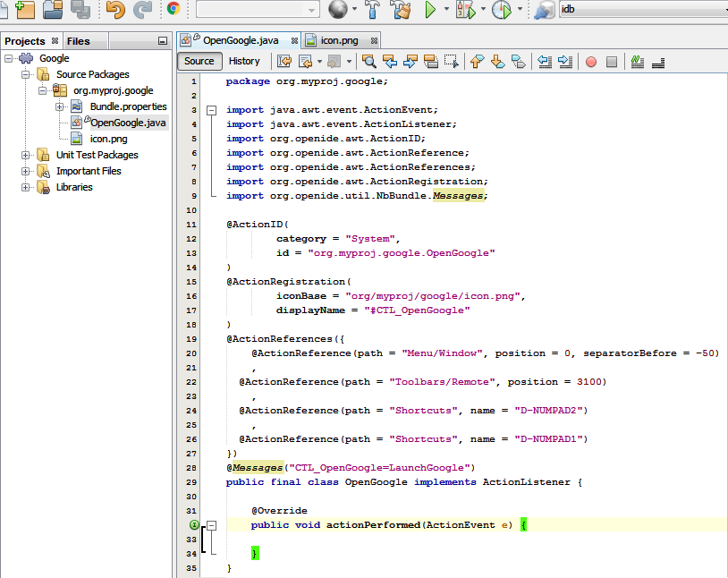Image resolution: width=728 pixels, height=578 pixels.
Task: Collapse the import statements fold at line 3
Action: 211,109
